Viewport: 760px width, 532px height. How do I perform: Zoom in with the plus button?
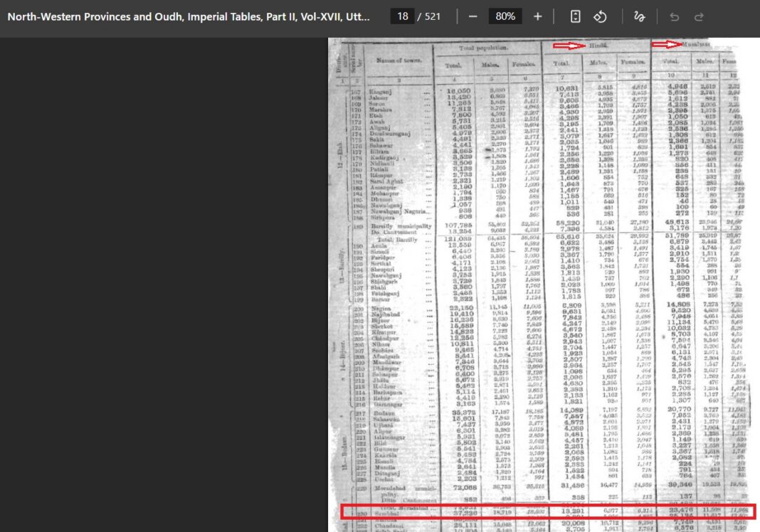537,16
